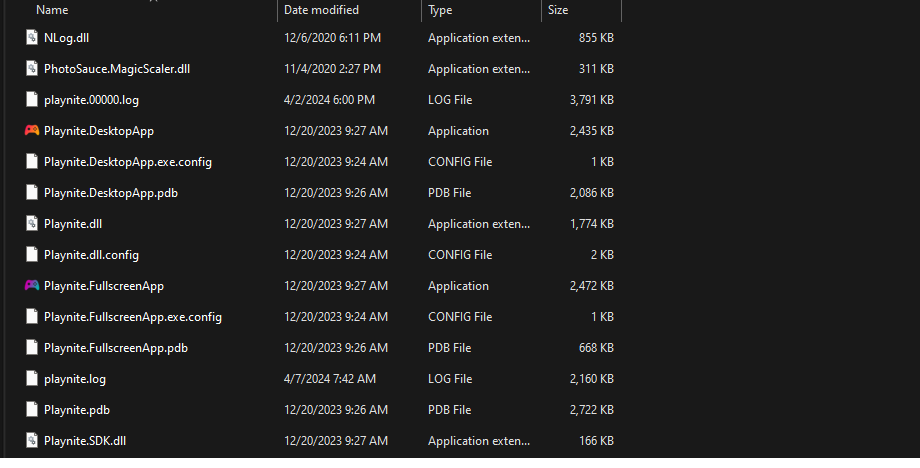The width and height of the screenshot is (920, 468).
Task: Click the Playnite.SDK.dll file icon
Action: (32, 441)
